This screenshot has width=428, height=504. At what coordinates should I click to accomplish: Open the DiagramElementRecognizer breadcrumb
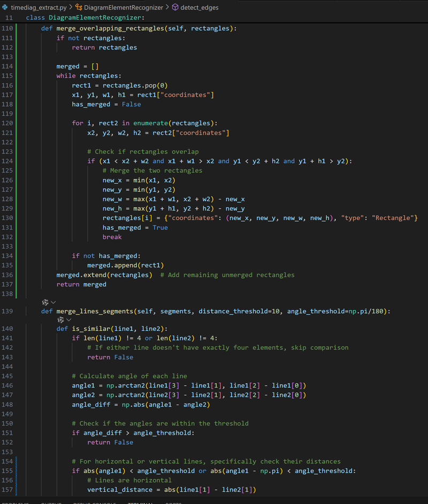point(124,7)
